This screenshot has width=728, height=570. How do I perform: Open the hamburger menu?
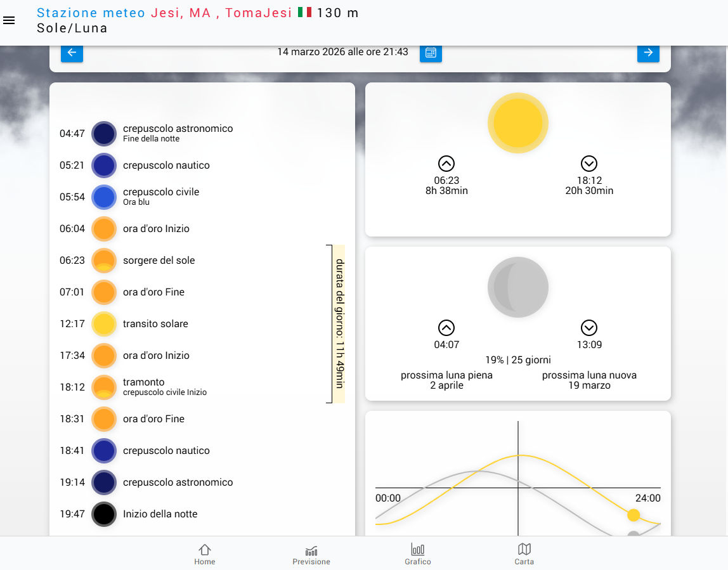[9, 20]
